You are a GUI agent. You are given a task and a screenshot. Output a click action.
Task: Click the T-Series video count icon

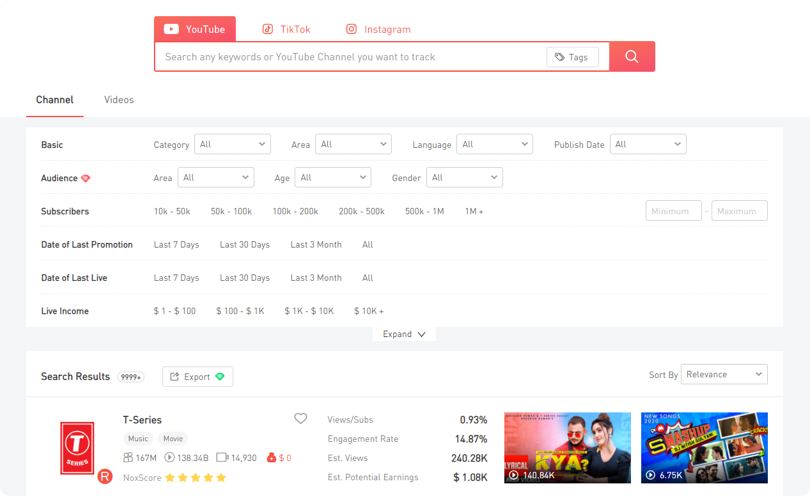pos(222,458)
